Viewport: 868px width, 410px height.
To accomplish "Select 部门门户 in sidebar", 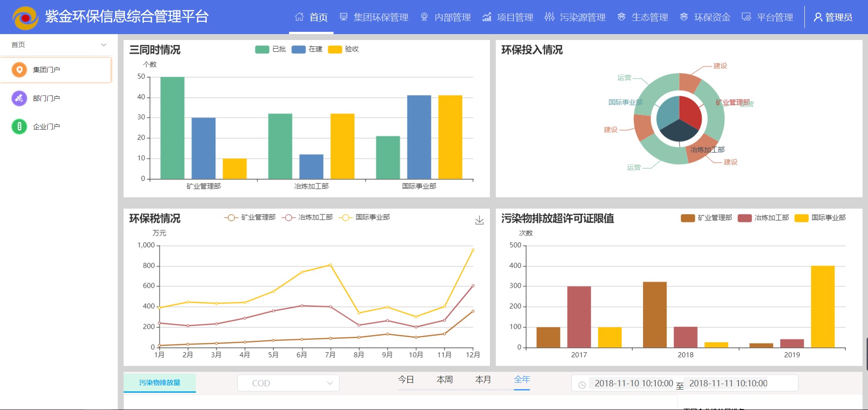I will click(x=55, y=98).
